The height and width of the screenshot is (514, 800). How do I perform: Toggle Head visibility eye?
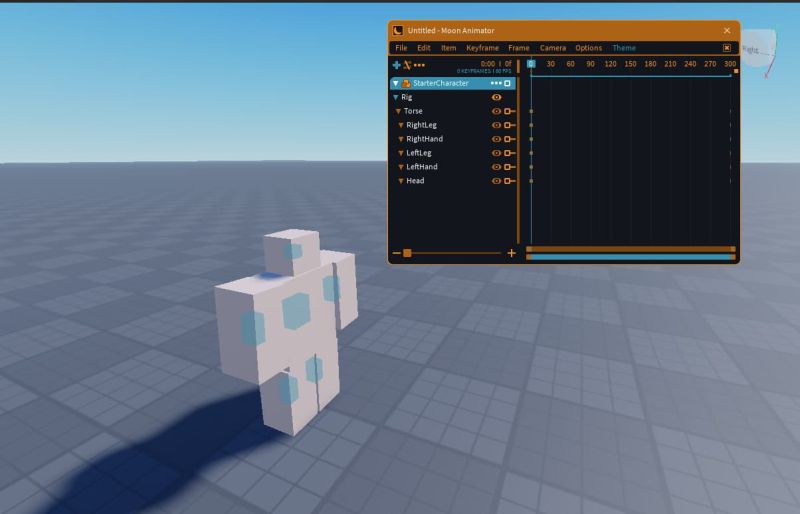(x=496, y=181)
